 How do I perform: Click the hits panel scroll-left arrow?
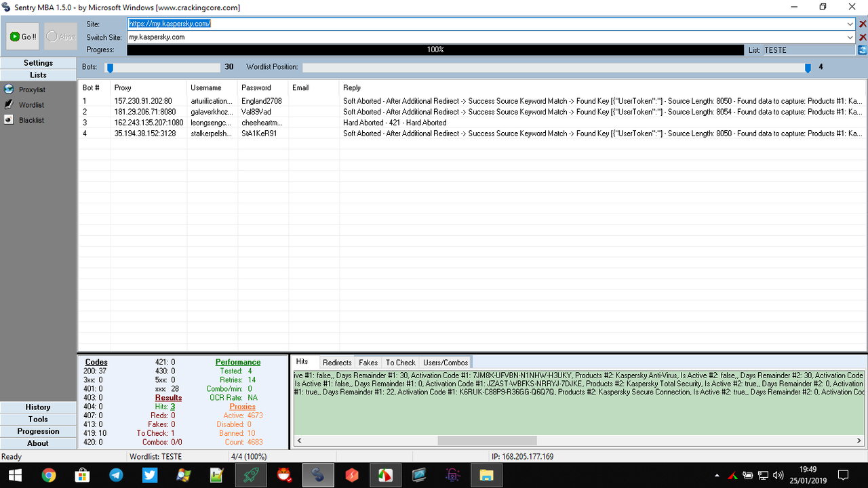tap(300, 441)
